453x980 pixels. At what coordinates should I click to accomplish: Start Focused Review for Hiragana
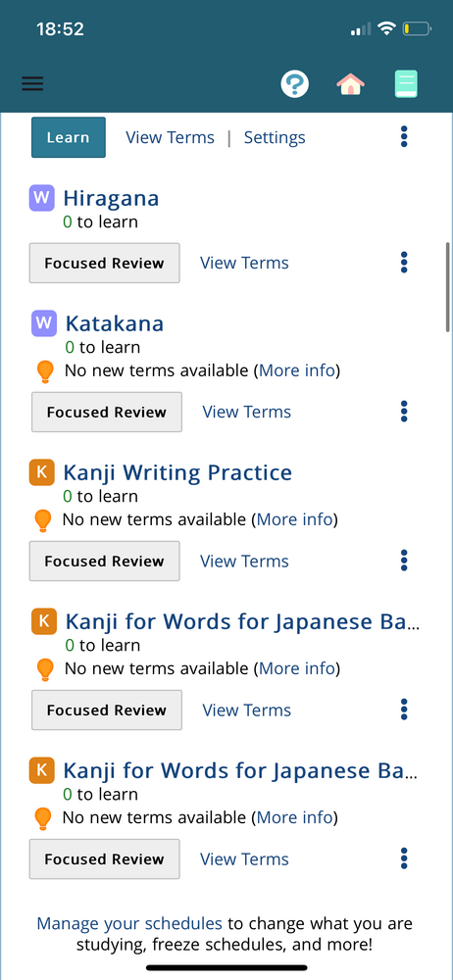pyautogui.click(x=105, y=263)
